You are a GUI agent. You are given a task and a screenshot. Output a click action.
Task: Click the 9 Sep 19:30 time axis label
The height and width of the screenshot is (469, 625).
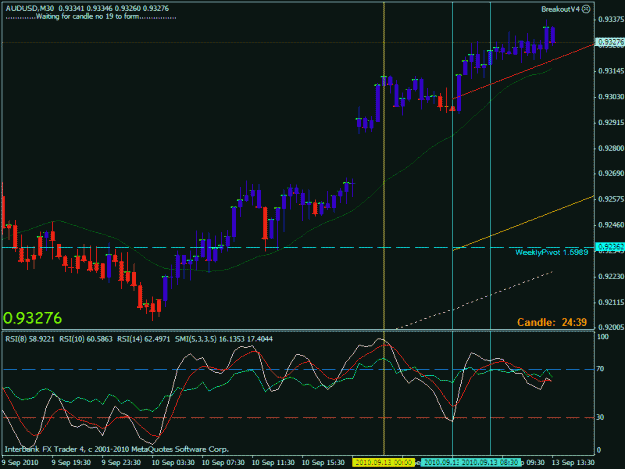(x=71, y=463)
